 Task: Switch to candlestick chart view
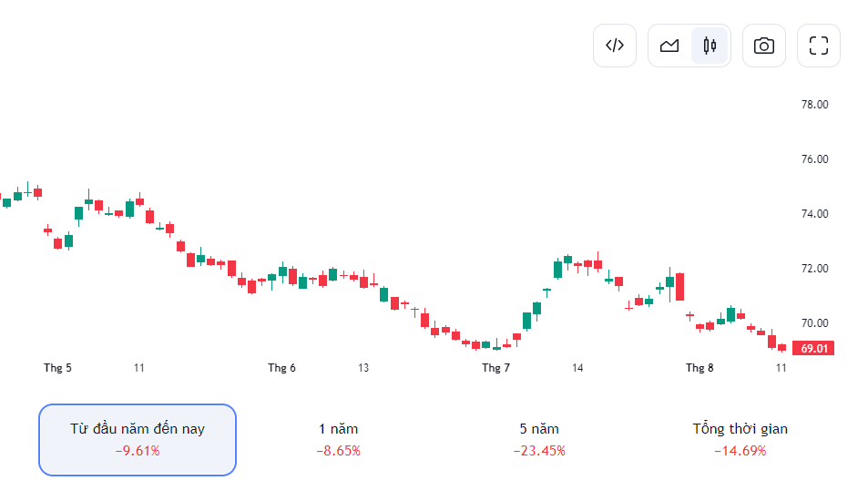pos(710,46)
